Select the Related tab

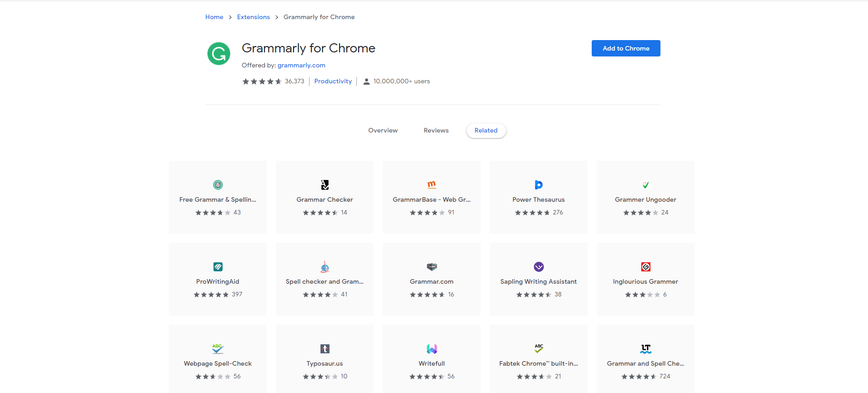click(486, 130)
